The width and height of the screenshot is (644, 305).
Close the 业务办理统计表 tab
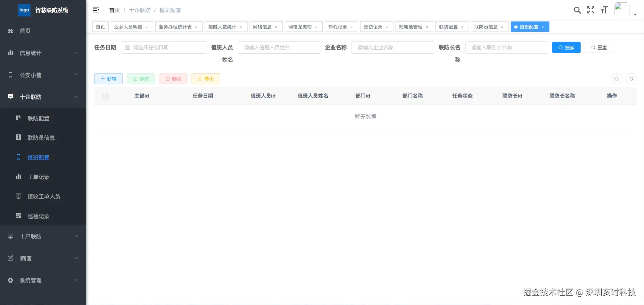196,27
